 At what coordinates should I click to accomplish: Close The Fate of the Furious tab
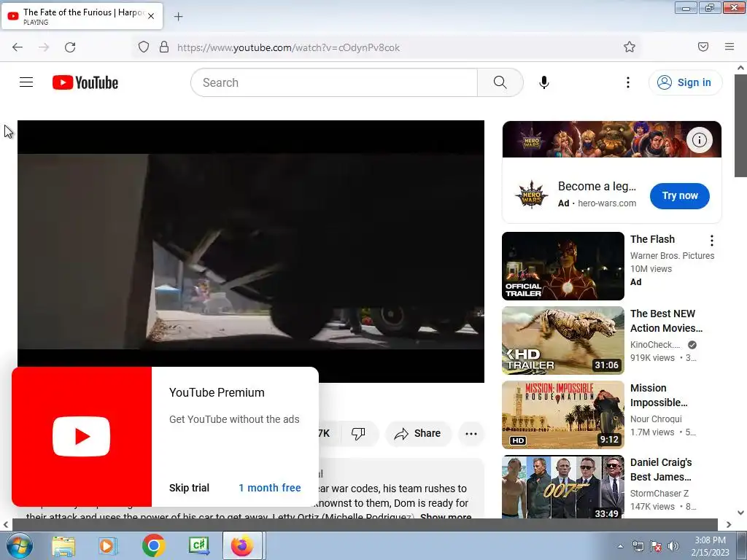click(151, 16)
